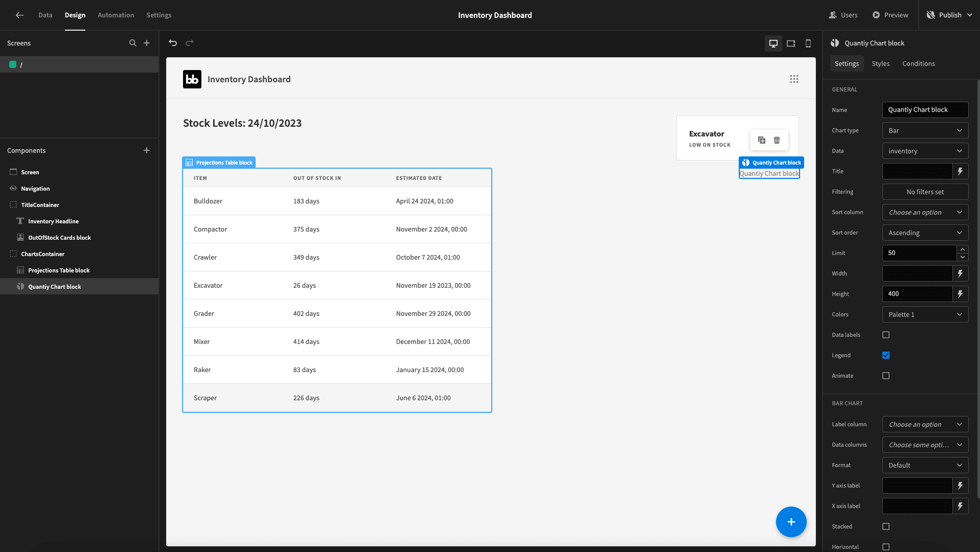Click lightning binding icon for Y axis label
Screen dimensions: 980x552
961,486
